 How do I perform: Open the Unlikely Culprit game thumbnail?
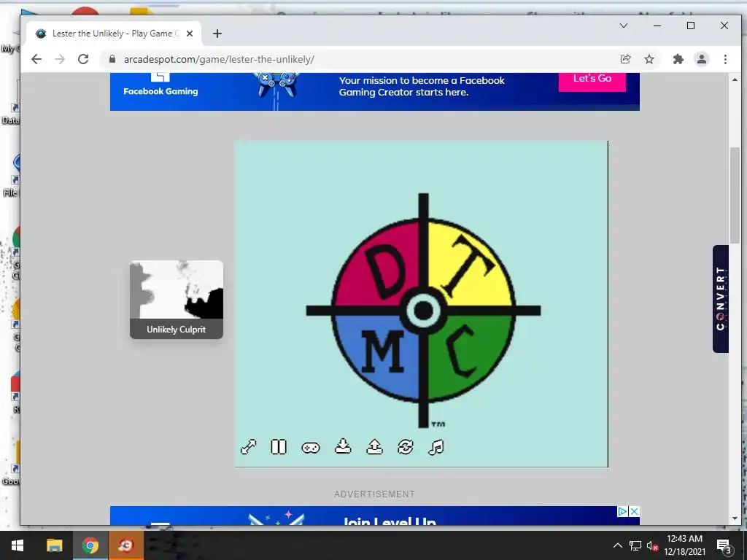(177, 300)
